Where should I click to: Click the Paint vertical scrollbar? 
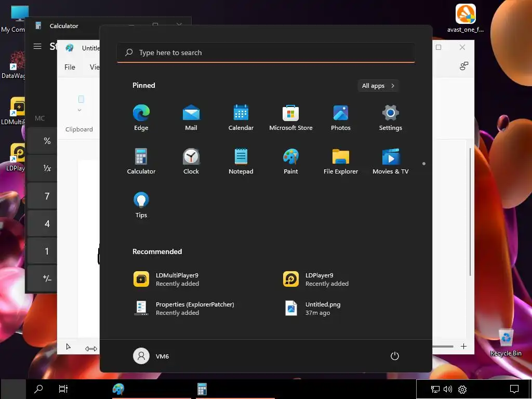point(470,212)
